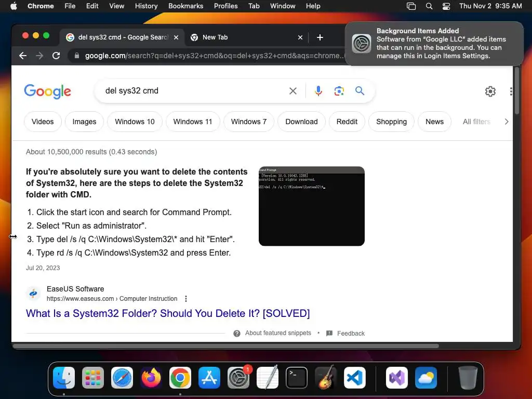Open Visual Studio from the Dock
This screenshot has height=399, width=532.
point(397,378)
